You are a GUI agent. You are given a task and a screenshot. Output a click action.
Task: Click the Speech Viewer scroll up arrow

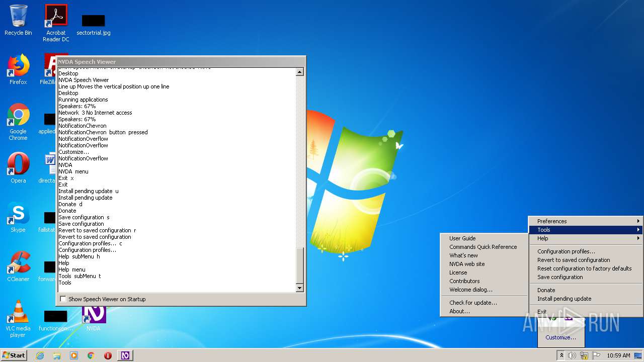tap(300, 72)
